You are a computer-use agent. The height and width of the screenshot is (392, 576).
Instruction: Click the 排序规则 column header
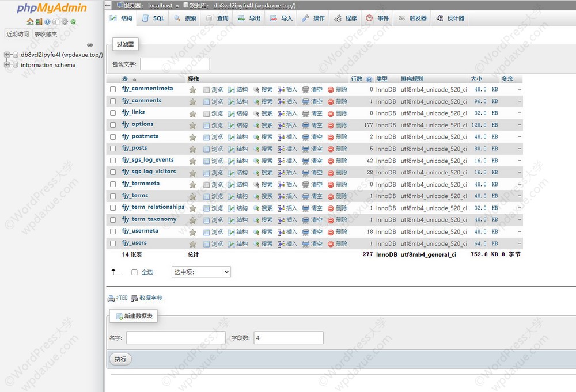(412, 79)
